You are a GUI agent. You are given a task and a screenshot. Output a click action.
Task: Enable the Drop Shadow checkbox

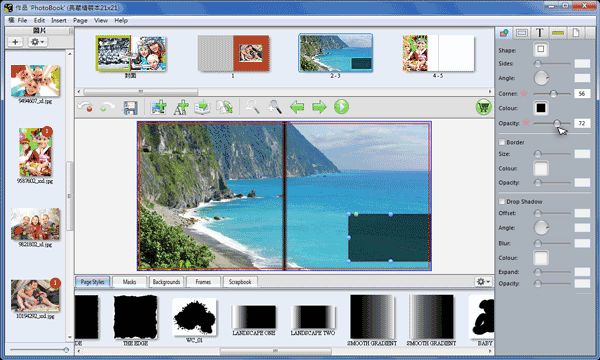click(x=502, y=202)
